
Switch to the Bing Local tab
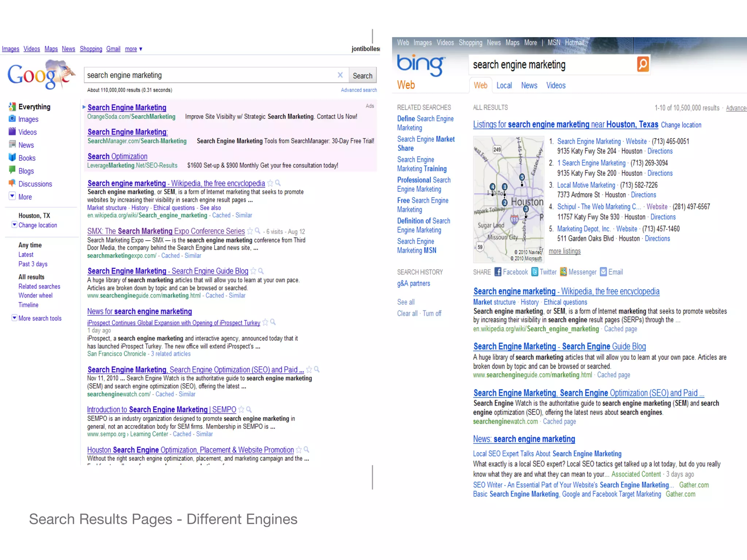tap(504, 85)
